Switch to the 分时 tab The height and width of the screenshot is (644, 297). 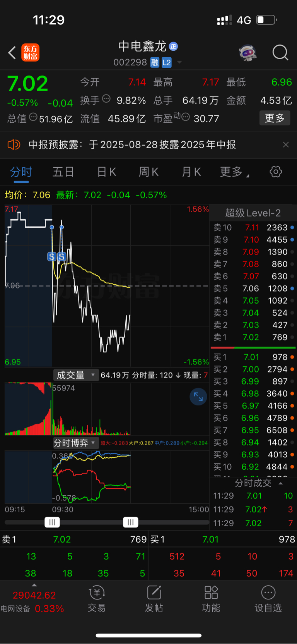21,172
